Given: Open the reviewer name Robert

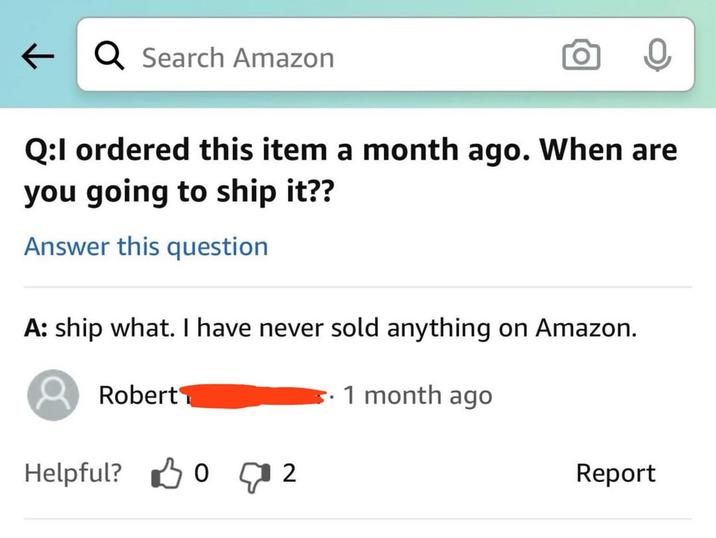Looking at the screenshot, I should [x=137, y=395].
